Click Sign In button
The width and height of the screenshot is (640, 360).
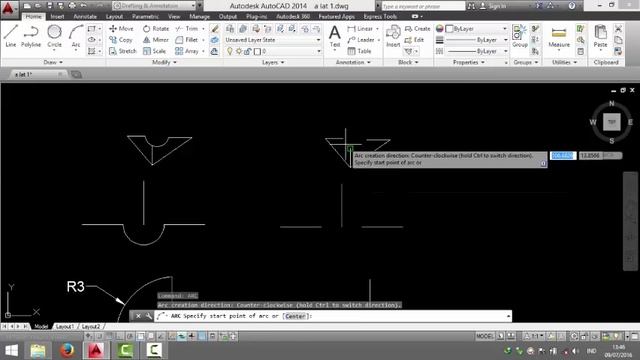click(493, 6)
